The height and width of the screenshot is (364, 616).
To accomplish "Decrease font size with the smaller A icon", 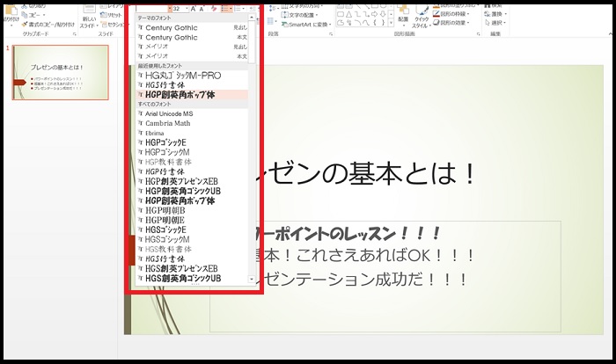I will coord(202,9).
